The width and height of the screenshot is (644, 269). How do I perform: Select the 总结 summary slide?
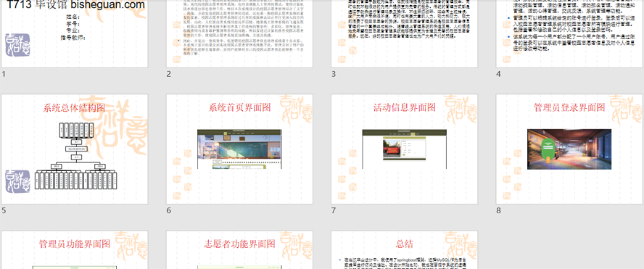404,249
